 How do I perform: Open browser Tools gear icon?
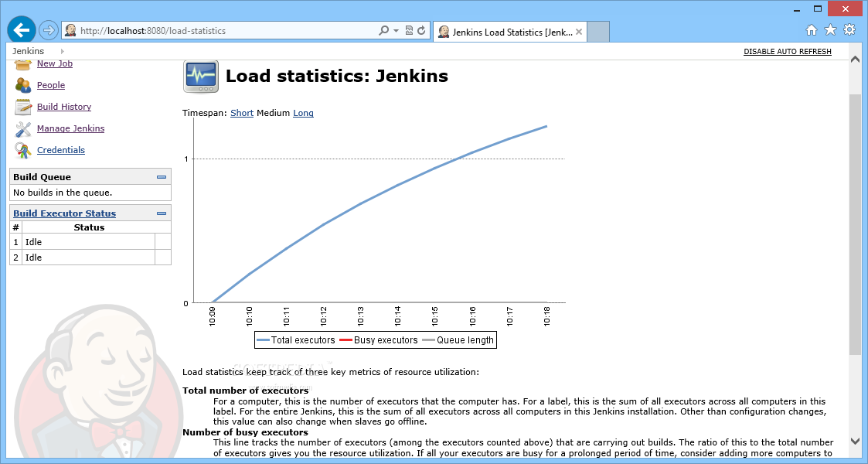(849, 30)
